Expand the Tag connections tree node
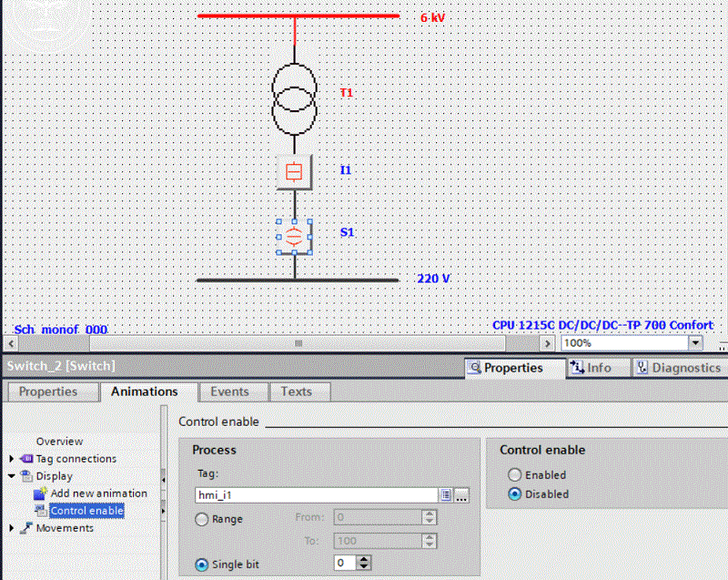 pos(11,459)
